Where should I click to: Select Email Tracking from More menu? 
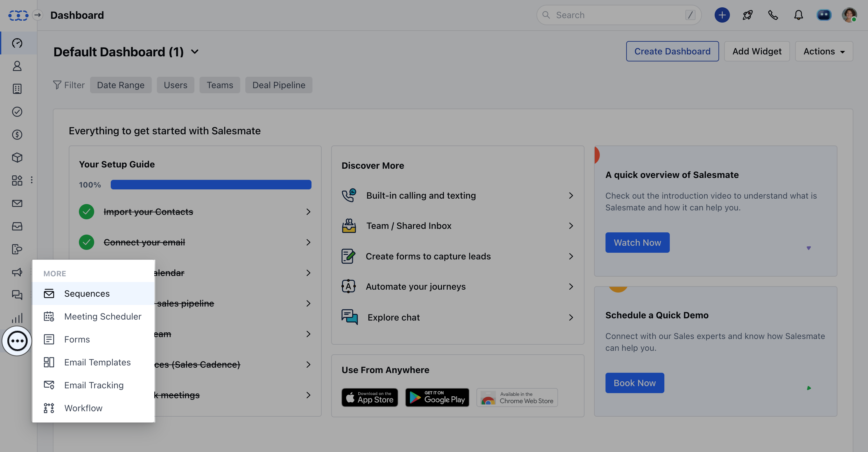pyautogui.click(x=93, y=385)
